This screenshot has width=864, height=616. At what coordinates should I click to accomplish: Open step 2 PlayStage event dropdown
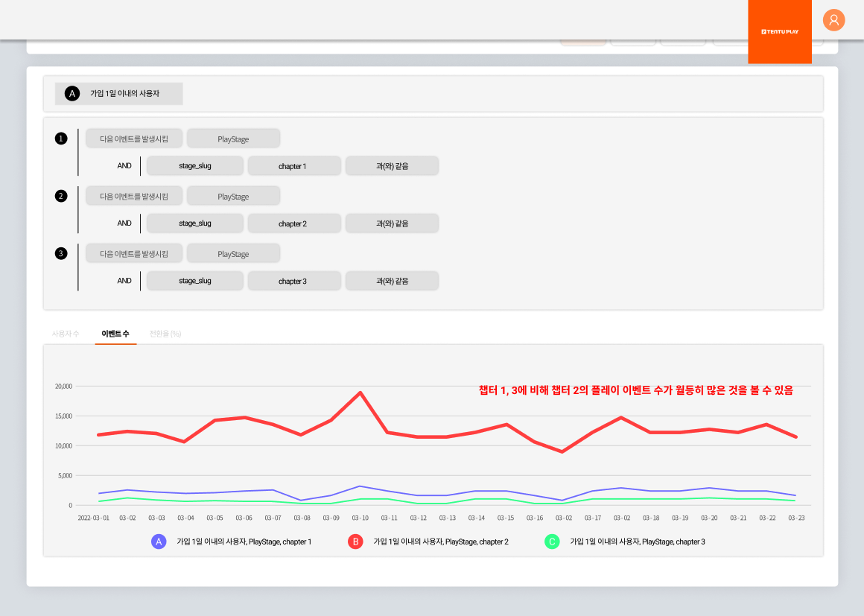tap(233, 196)
